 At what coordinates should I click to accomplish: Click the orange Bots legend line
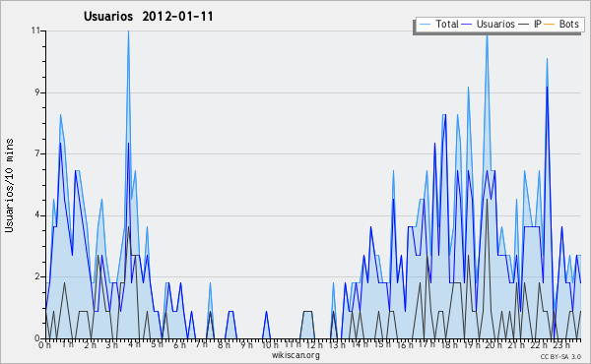pos(550,25)
